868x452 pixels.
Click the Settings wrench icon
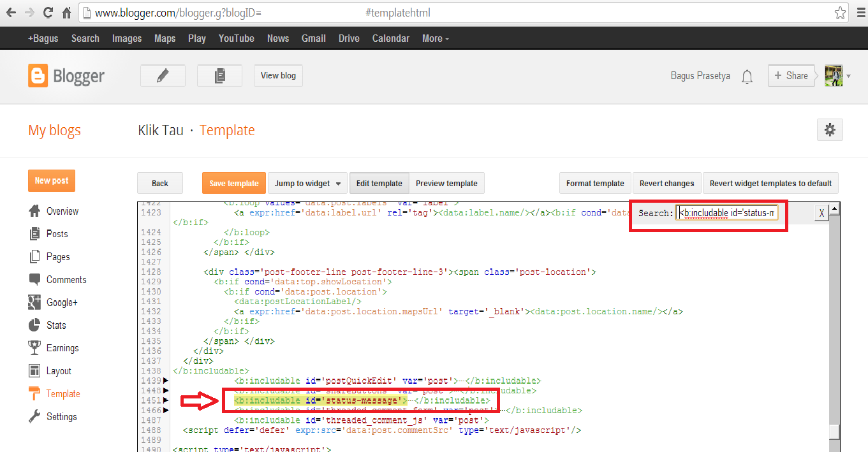click(34, 417)
